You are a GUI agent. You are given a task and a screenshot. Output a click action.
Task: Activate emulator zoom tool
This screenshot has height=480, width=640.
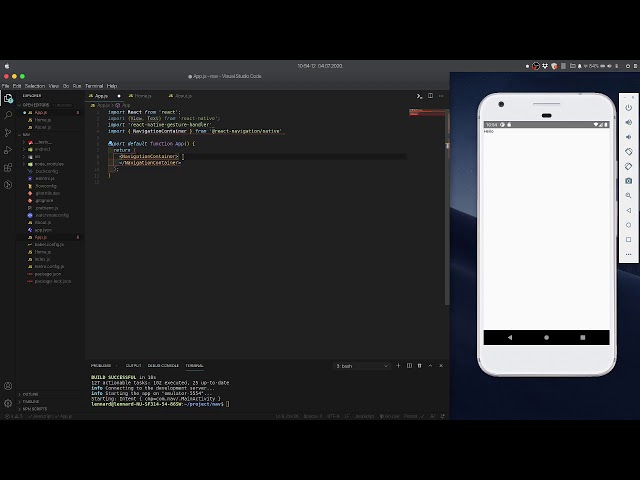tap(629, 196)
